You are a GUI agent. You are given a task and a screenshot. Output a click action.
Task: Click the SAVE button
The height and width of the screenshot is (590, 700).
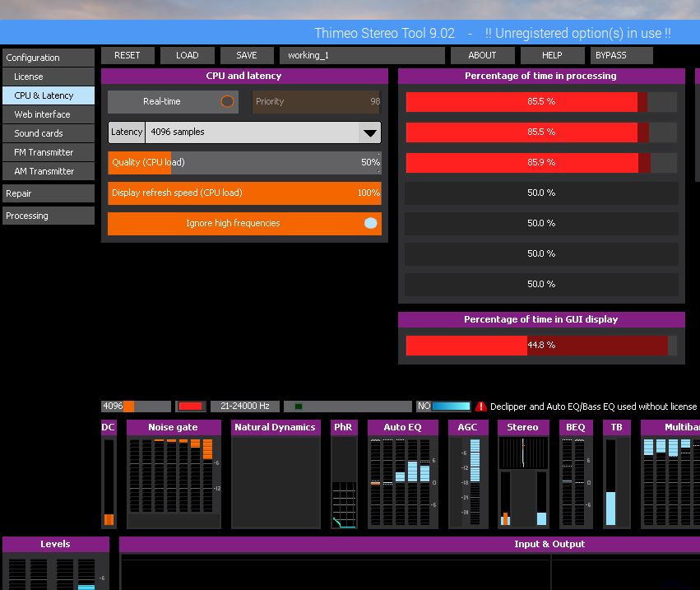(247, 55)
